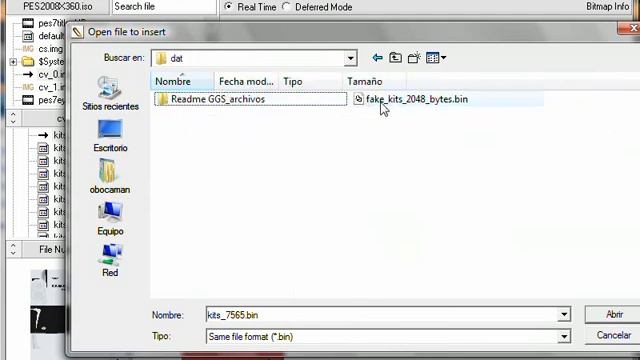Viewport: 640px width, 360px height.
Task: Go up one folder level icon
Action: 395,58
